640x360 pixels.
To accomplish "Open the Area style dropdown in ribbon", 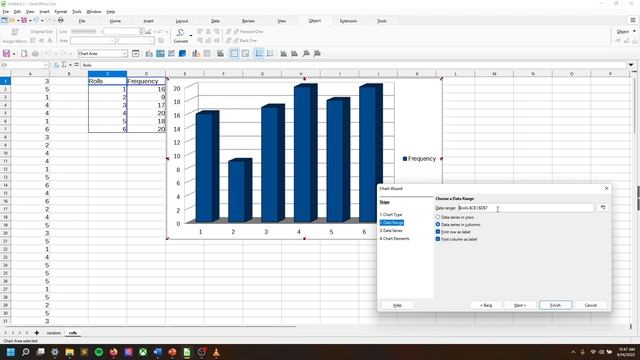I will click(93, 40).
